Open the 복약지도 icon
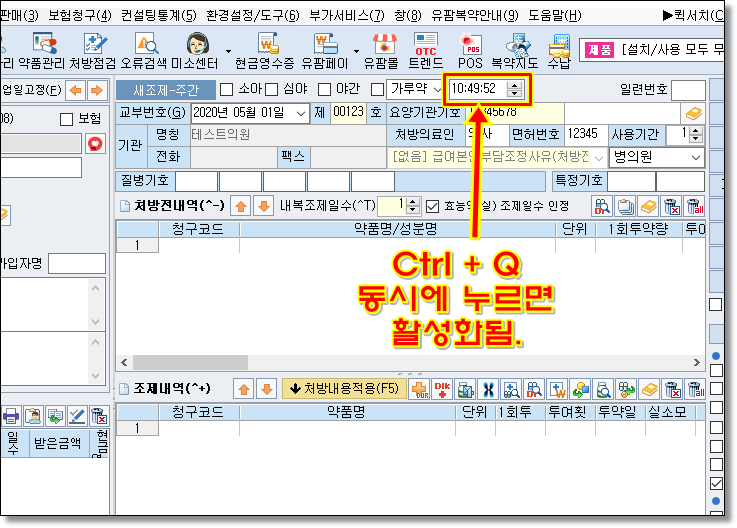The image size is (737, 528). point(515,47)
